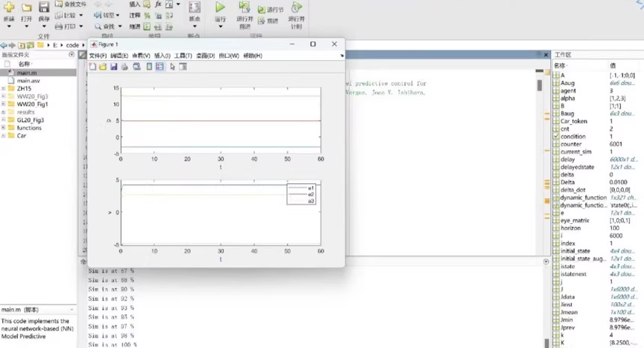Click the Print (打印) button in the toolstrip
This screenshot has height=348, width=644.
pyautogui.click(x=66, y=26)
